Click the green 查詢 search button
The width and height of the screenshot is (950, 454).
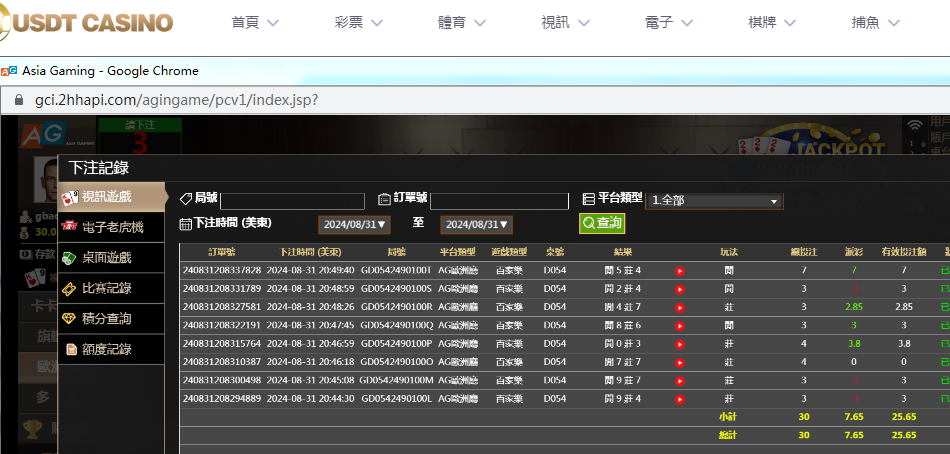[602, 223]
